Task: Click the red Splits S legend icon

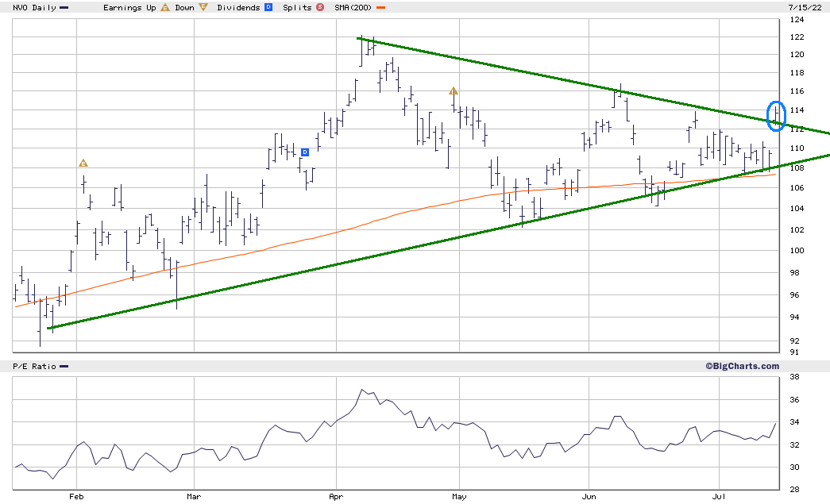Action: pos(320,7)
